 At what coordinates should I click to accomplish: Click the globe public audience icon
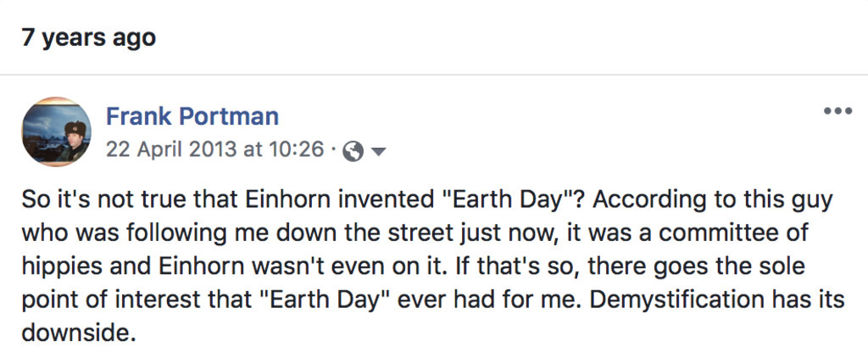click(x=355, y=151)
